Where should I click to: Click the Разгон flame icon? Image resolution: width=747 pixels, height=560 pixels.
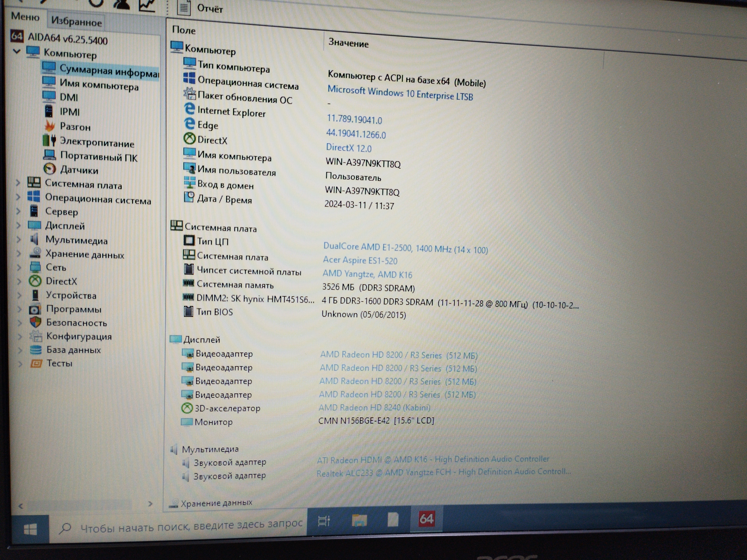pos(49,126)
